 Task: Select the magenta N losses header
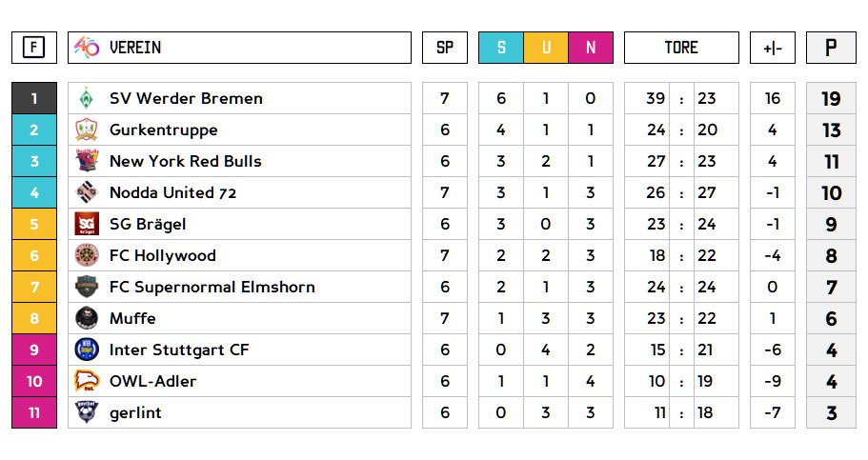click(x=591, y=48)
